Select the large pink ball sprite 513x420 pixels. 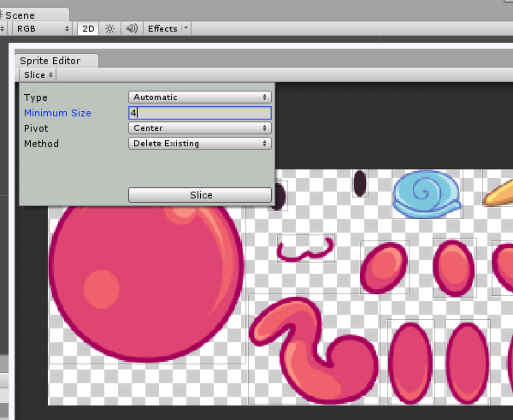point(145,274)
